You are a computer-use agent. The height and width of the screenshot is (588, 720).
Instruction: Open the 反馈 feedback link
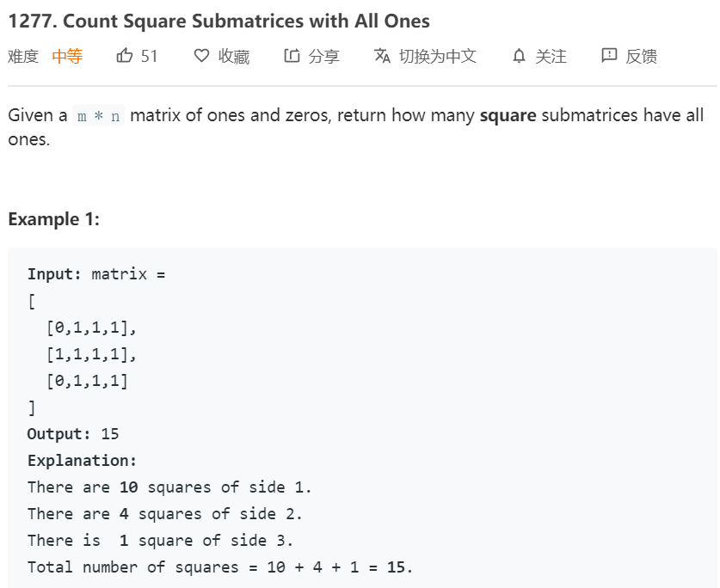pos(641,56)
